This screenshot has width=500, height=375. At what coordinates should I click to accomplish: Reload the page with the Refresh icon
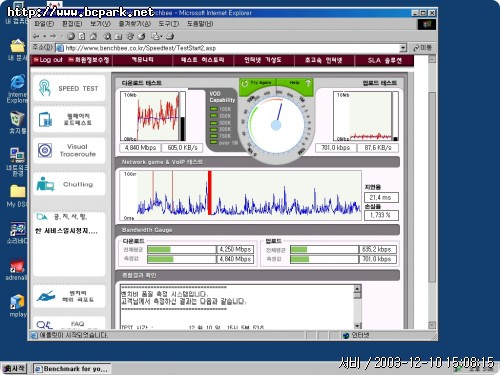(x=82, y=36)
